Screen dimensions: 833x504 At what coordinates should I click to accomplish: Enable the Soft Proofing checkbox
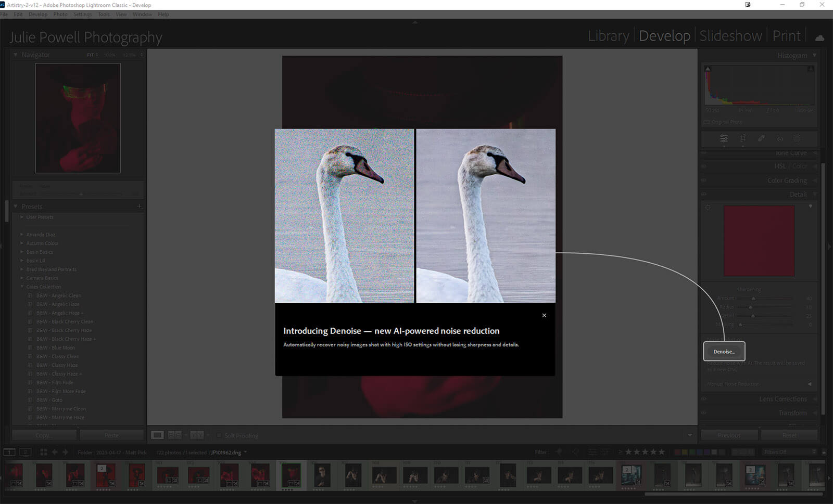click(219, 435)
